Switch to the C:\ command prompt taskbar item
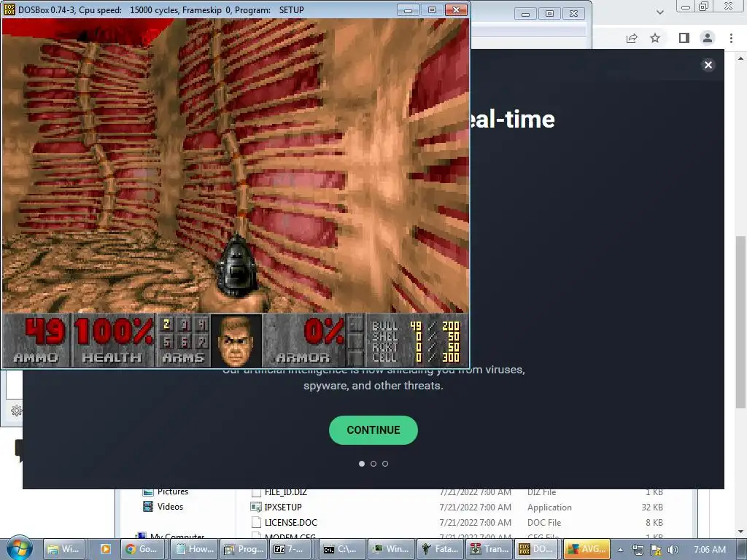Viewport: 747px width, 560px height. [341, 549]
